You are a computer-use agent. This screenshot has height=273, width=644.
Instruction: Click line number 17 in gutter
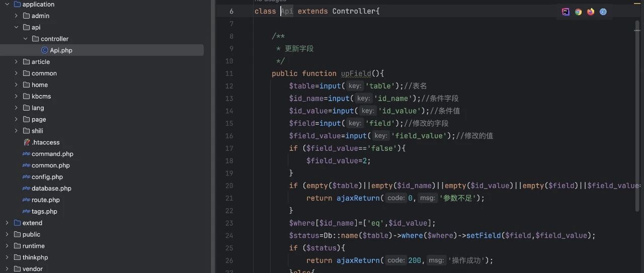[x=229, y=148]
